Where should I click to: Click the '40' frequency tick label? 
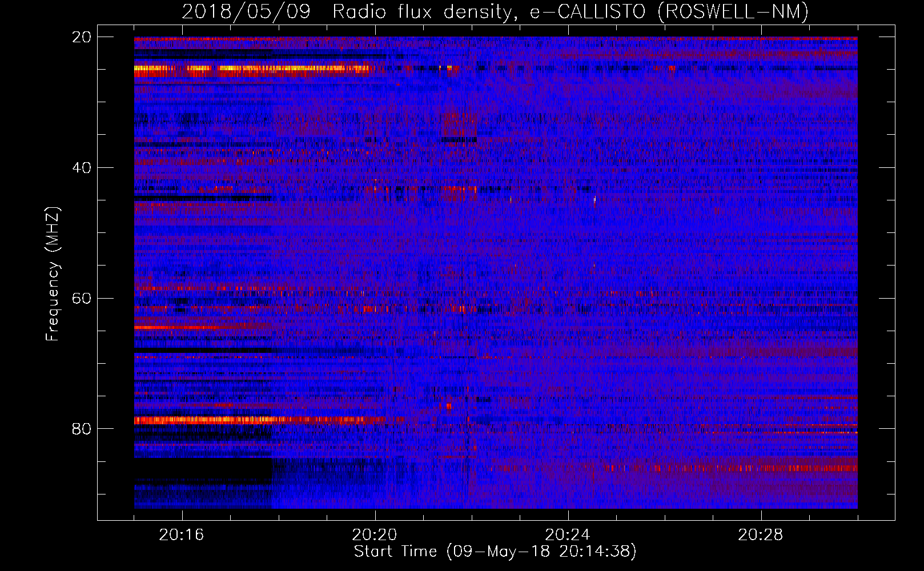[82, 168]
